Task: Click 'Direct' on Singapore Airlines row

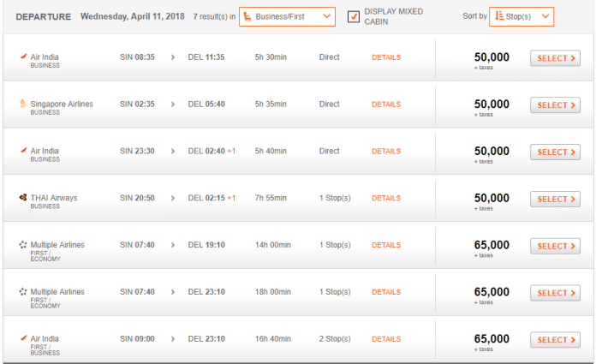Action: click(x=329, y=104)
